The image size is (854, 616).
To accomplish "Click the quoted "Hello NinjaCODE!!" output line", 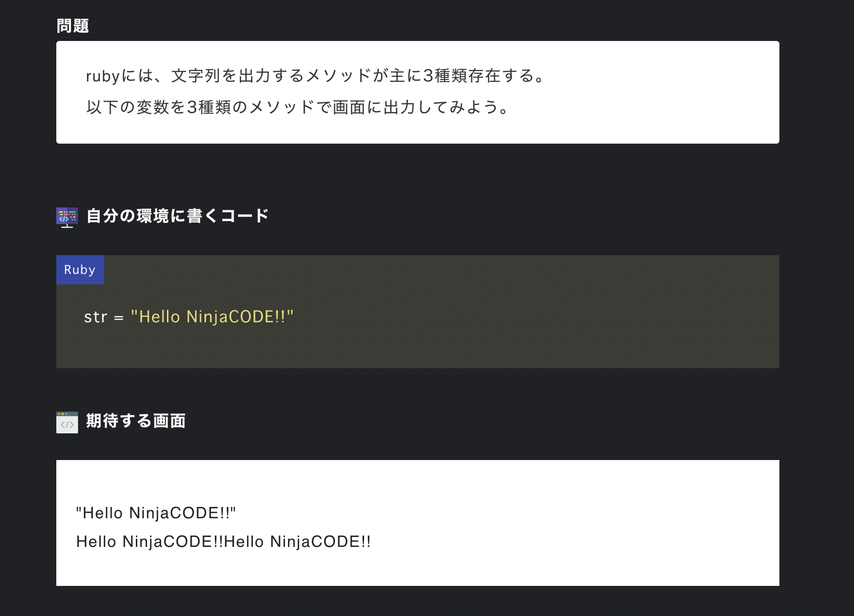I will click(x=156, y=513).
